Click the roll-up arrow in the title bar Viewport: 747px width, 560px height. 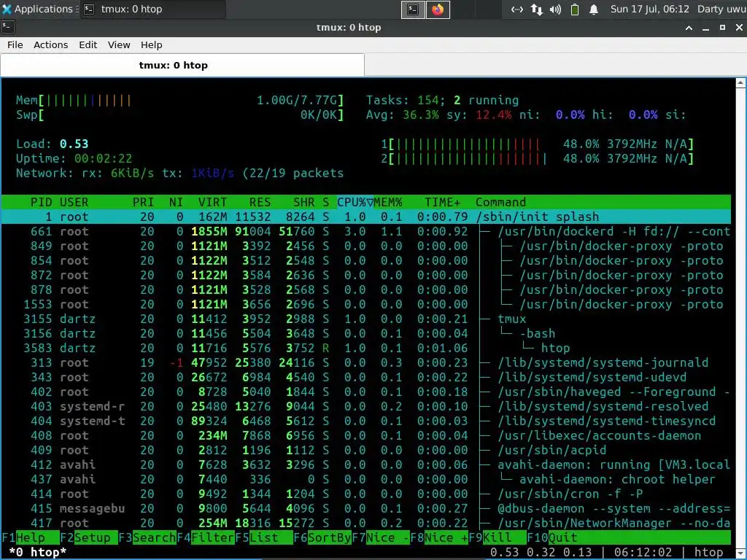pyautogui.click(x=689, y=28)
